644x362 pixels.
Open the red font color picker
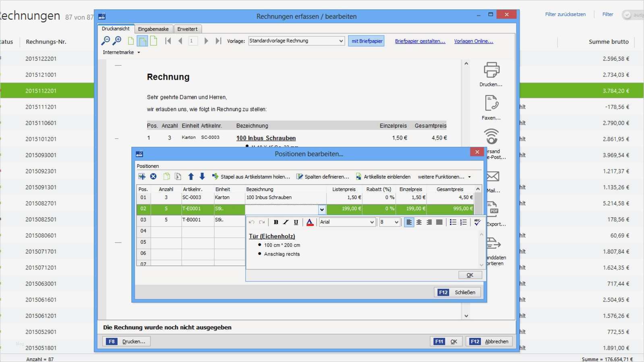pyautogui.click(x=310, y=222)
